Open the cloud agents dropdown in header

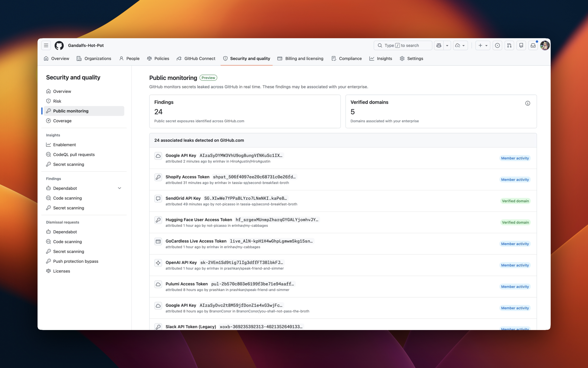pos(460,46)
